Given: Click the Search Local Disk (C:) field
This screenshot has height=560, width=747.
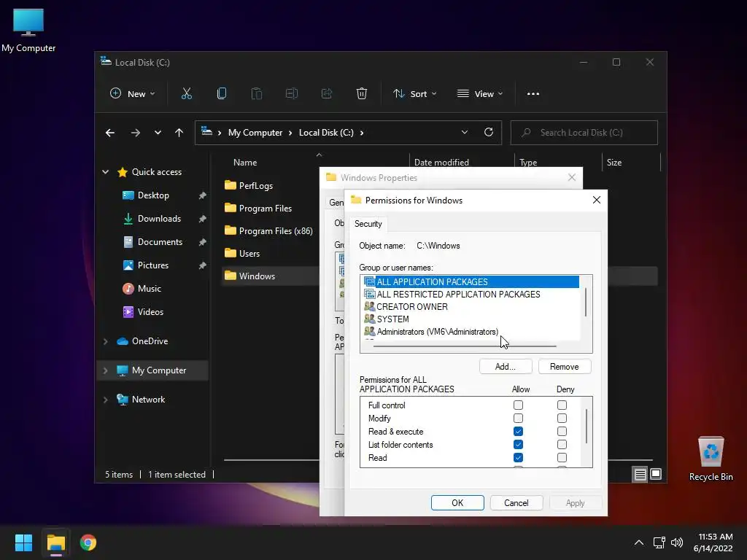Looking at the screenshot, I should point(584,133).
